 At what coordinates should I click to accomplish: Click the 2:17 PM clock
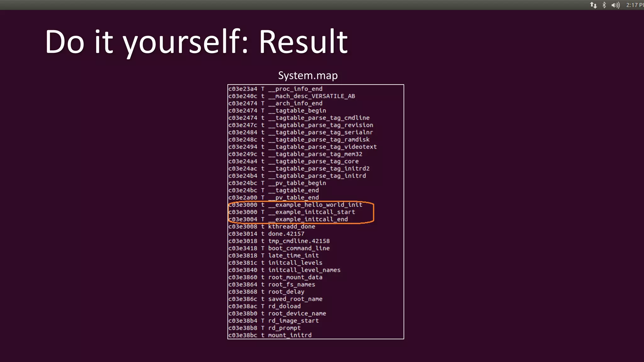[x=635, y=5]
